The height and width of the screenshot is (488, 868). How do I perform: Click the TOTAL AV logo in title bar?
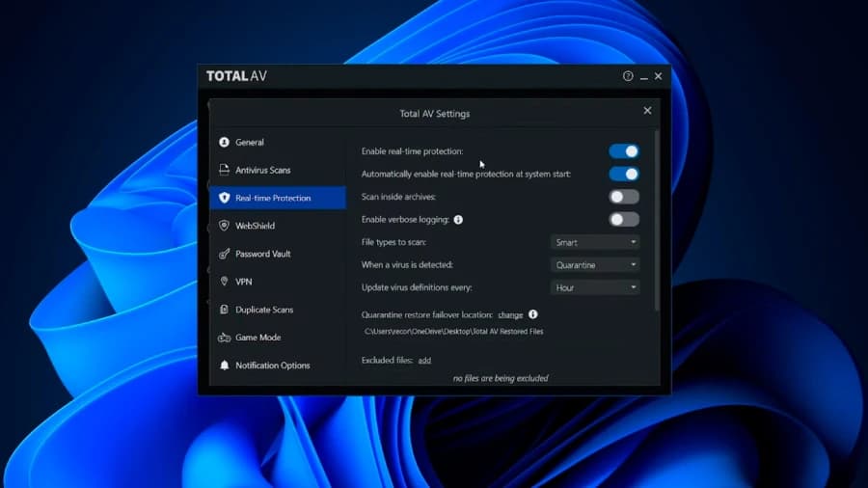coord(236,76)
